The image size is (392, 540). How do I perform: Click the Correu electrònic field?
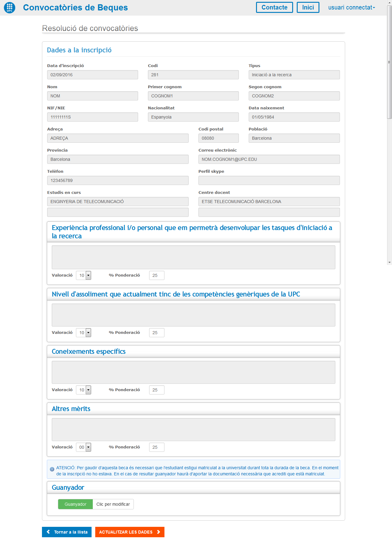coord(269,159)
